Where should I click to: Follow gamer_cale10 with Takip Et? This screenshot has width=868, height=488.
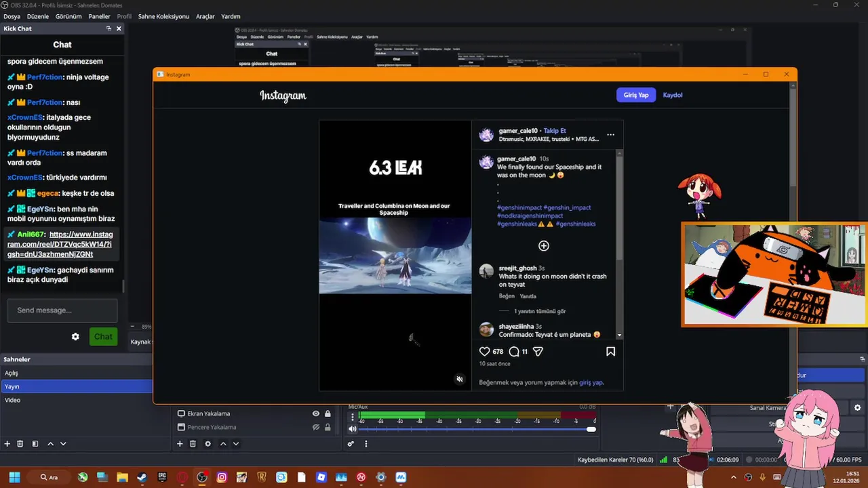tap(555, 131)
